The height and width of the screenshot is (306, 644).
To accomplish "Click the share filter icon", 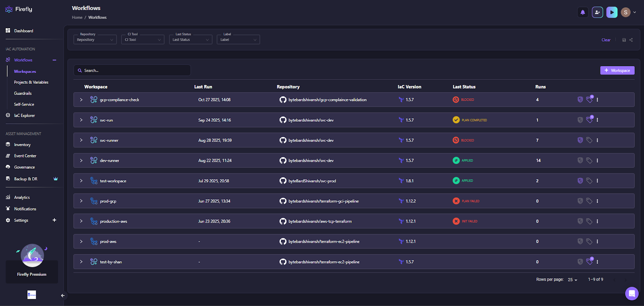I will coord(631,40).
